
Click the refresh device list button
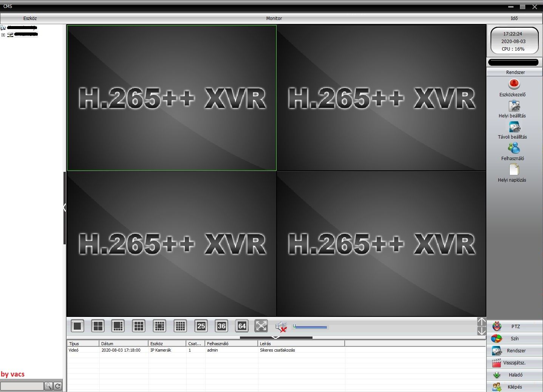point(58,386)
